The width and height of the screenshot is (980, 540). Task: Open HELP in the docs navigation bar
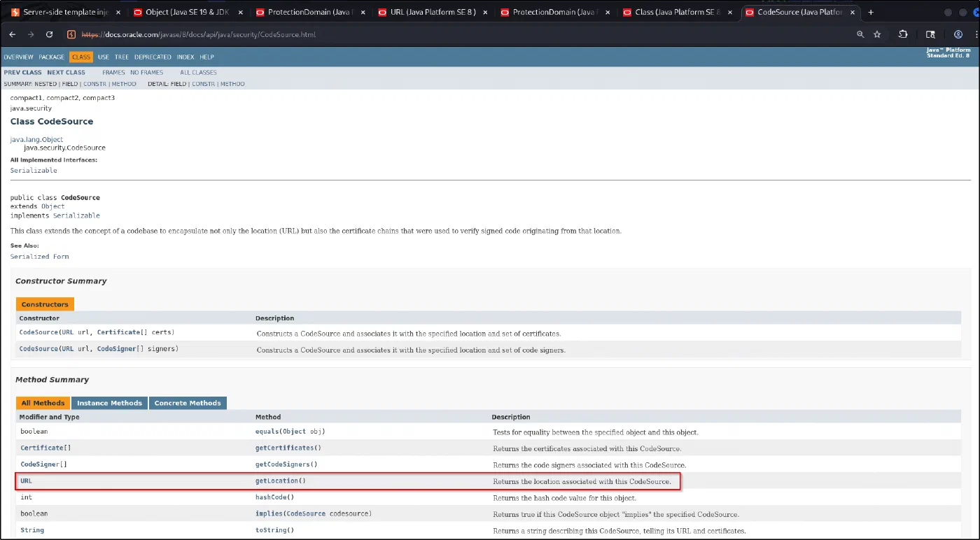point(206,57)
